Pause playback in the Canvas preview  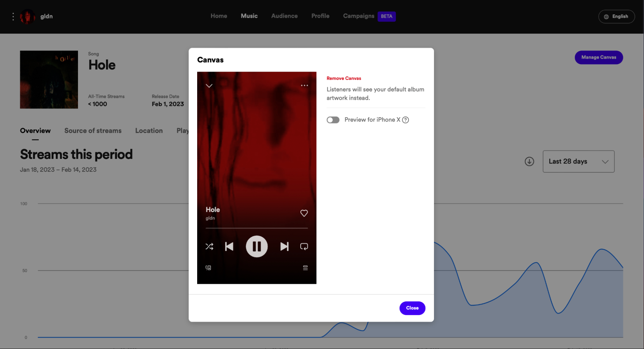tap(257, 247)
